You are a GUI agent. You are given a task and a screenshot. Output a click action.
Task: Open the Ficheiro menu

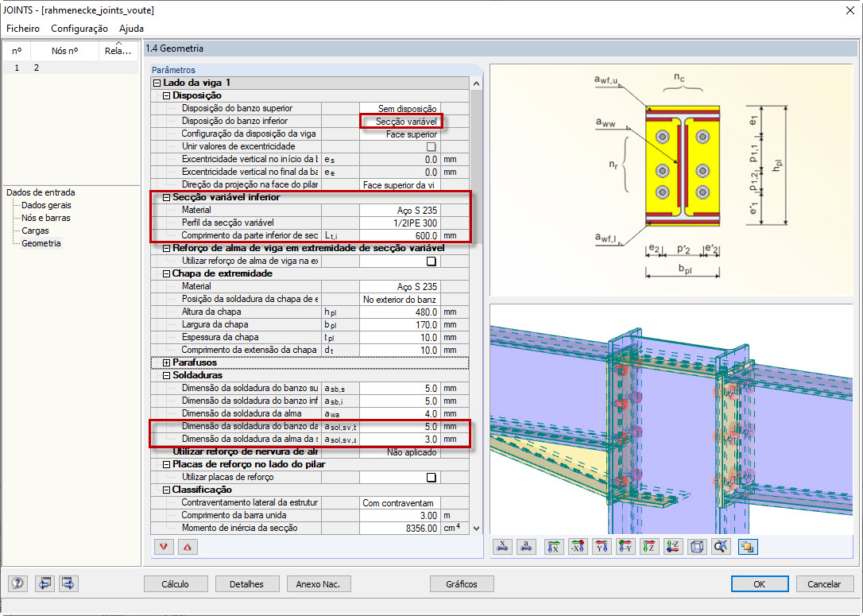click(22, 28)
